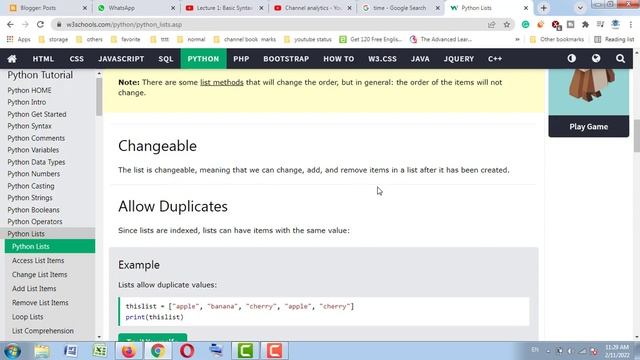Open Change List Items sidebar link
Screen dimensions: 640x360
pos(40,275)
